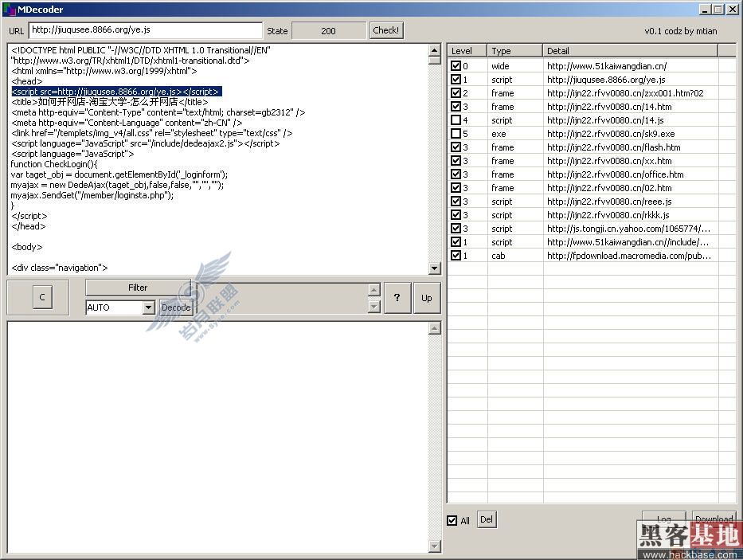Viewport: 743px width, 560px height.
Task: Select the http://ijn22.rfvv0080.cn/flash.htm detail
Action: point(614,147)
